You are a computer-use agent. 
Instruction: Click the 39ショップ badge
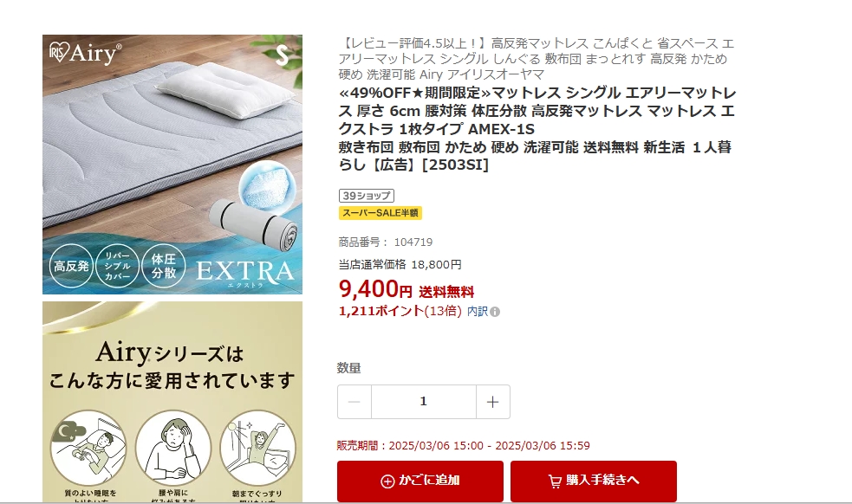(367, 196)
